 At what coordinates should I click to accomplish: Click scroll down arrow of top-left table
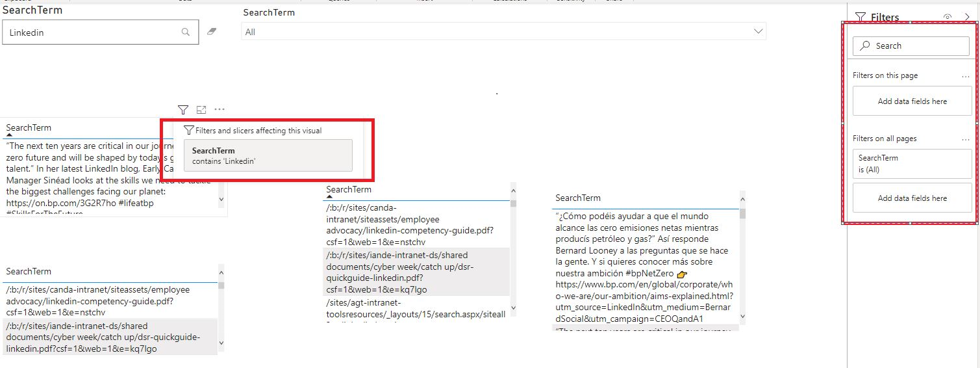click(x=221, y=200)
